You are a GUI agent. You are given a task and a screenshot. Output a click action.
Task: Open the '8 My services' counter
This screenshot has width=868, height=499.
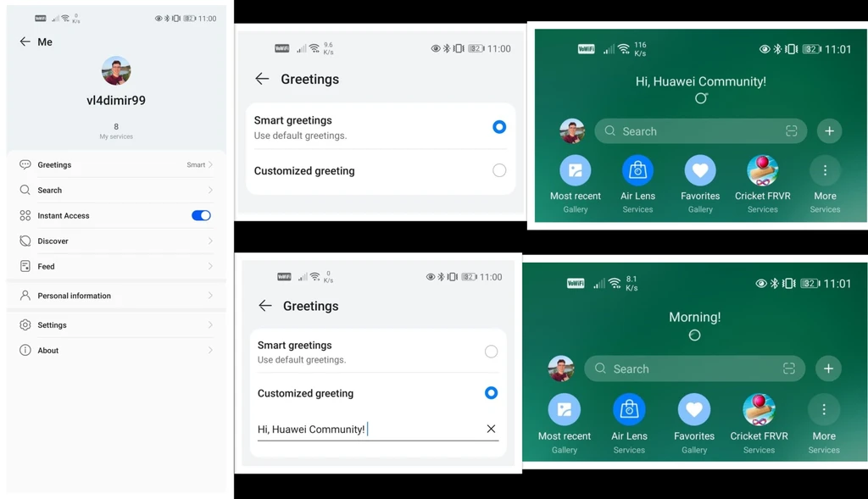pos(116,131)
